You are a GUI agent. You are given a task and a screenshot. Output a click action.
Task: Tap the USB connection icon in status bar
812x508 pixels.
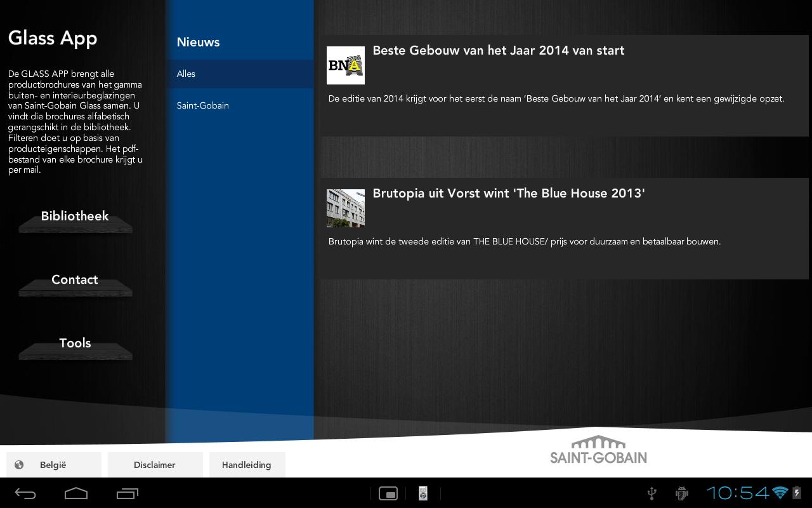coord(651,493)
